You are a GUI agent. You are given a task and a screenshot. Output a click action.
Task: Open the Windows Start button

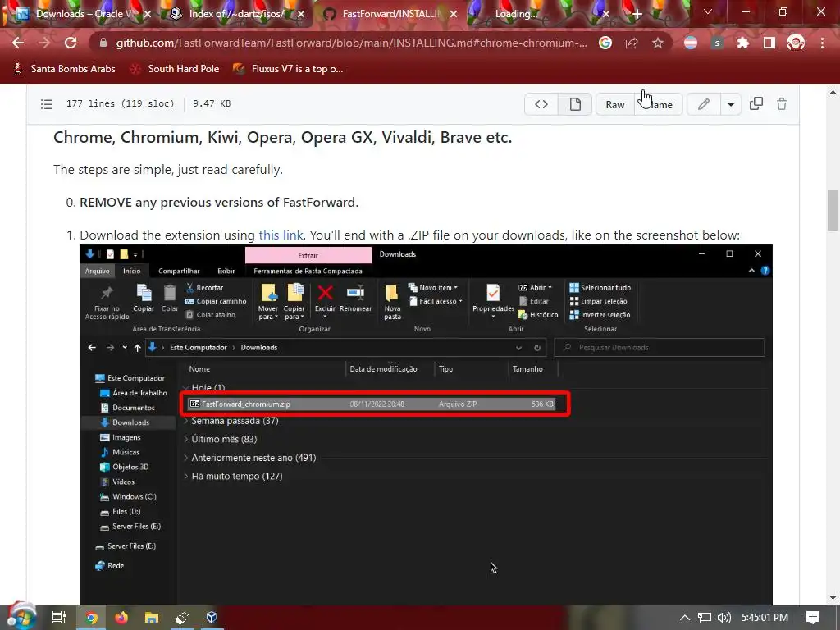[x=21, y=618]
